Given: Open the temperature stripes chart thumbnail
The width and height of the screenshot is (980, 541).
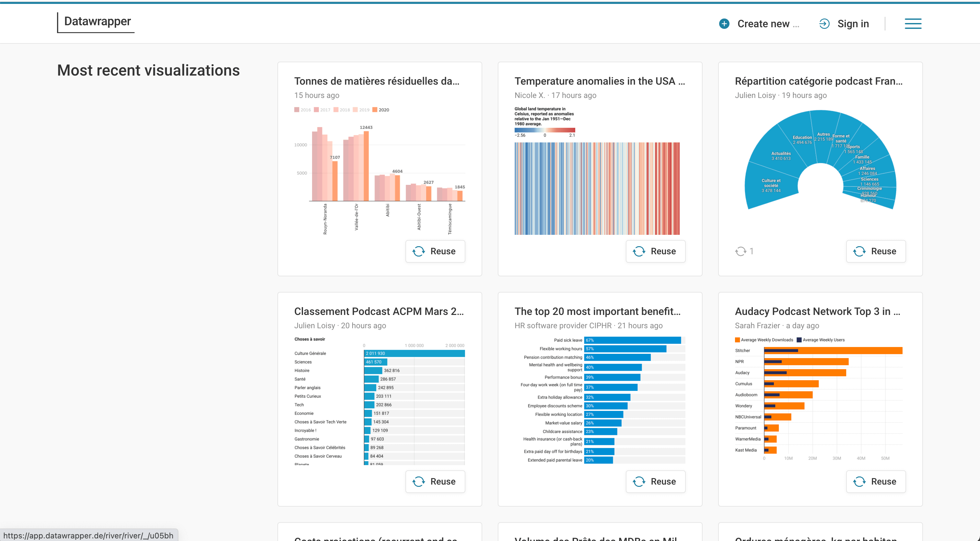Looking at the screenshot, I should (597, 188).
